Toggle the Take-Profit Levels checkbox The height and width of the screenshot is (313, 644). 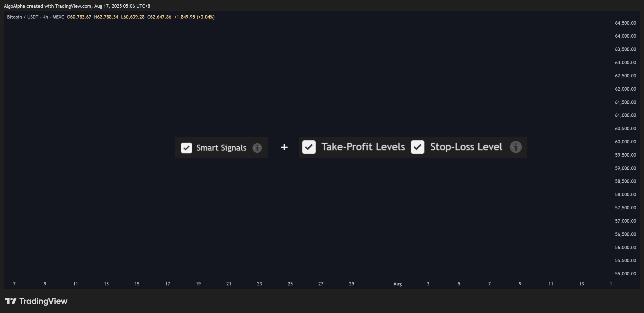click(x=309, y=147)
